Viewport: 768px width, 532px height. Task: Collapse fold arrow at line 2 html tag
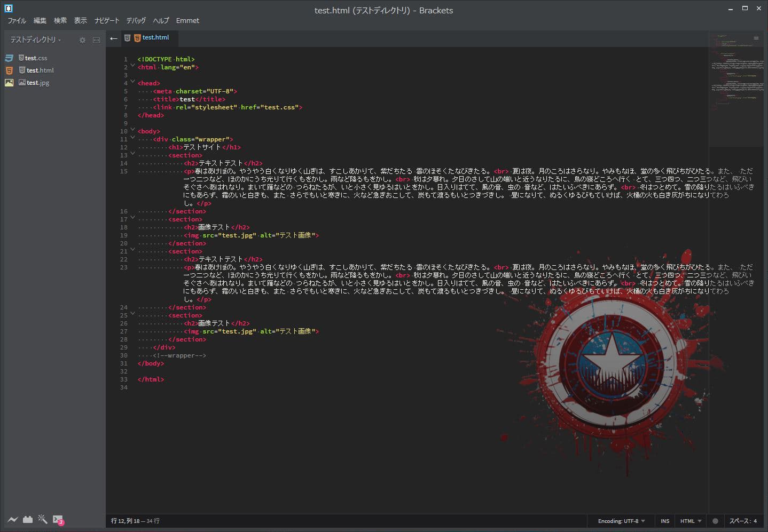pos(132,66)
